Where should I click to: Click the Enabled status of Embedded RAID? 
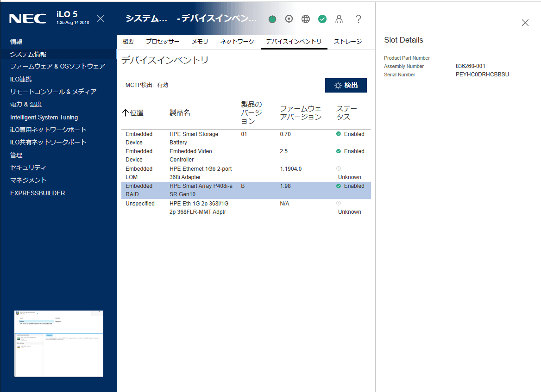[x=350, y=186]
